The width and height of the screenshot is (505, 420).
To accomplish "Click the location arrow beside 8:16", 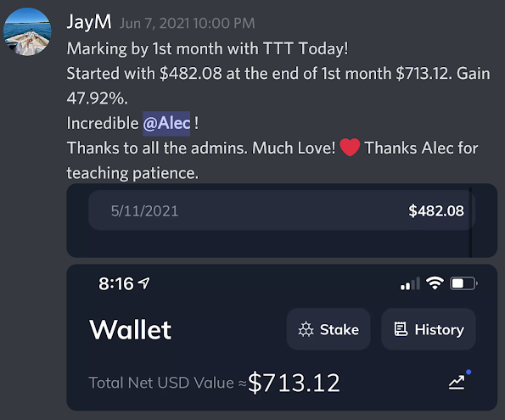I will click(x=143, y=283).
